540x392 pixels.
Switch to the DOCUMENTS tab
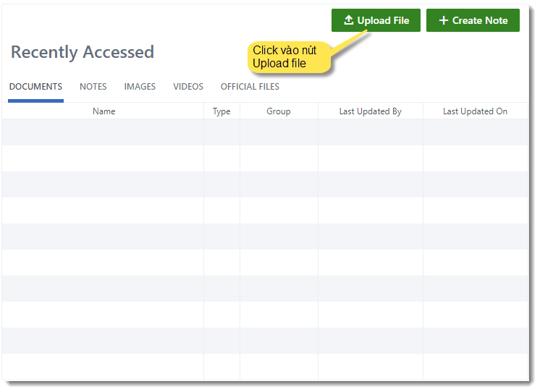click(x=35, y=87)
